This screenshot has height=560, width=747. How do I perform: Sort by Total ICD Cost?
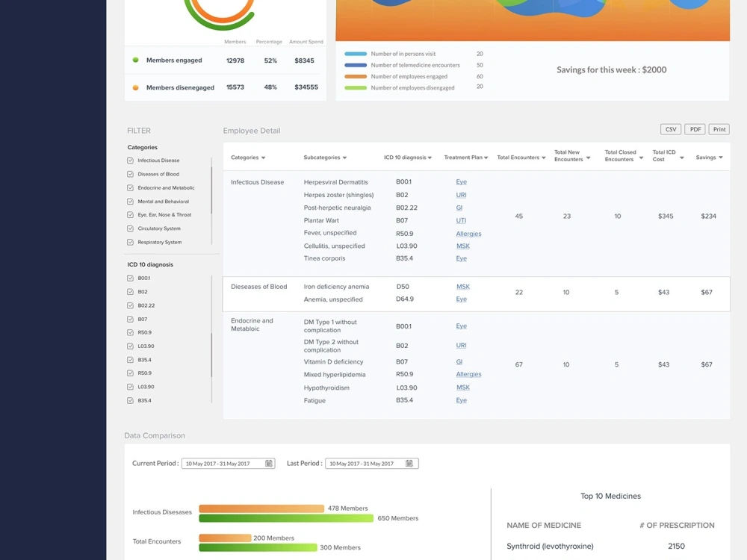tap(682, 158)
